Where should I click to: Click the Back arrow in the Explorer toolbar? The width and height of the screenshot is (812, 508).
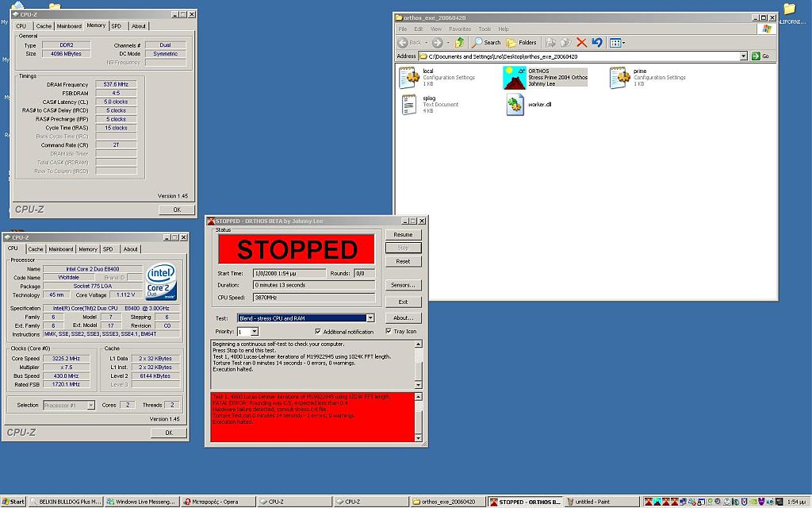(x=403, y=43)
